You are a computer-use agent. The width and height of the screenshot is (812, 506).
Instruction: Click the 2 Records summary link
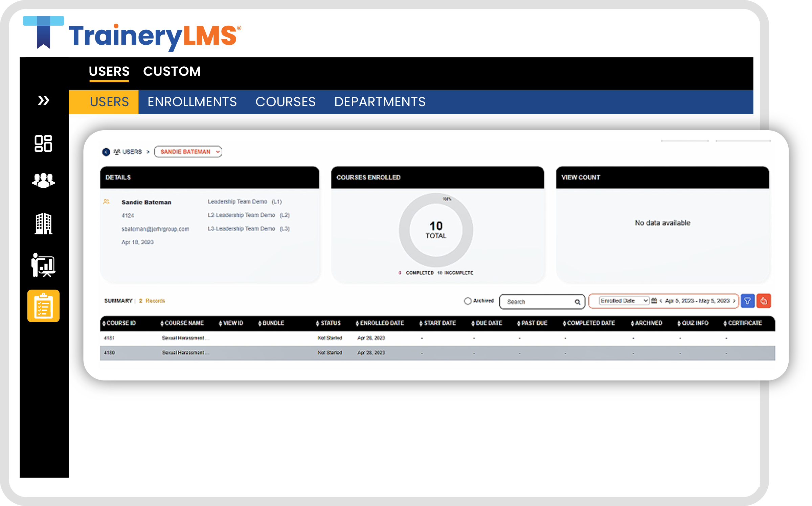coord(152,301)
